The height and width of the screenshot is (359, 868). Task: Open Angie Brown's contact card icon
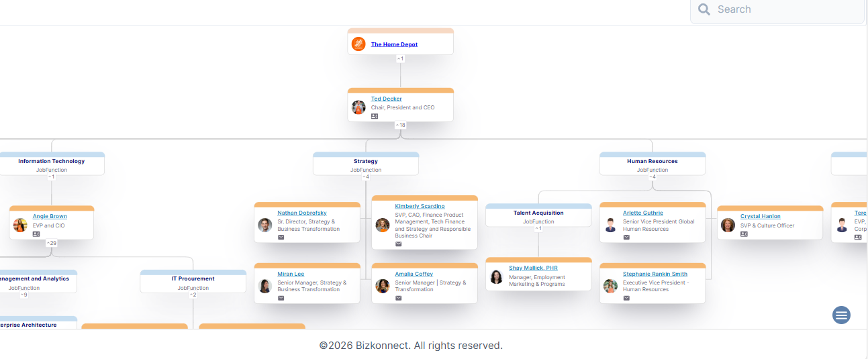click(36, 234)
